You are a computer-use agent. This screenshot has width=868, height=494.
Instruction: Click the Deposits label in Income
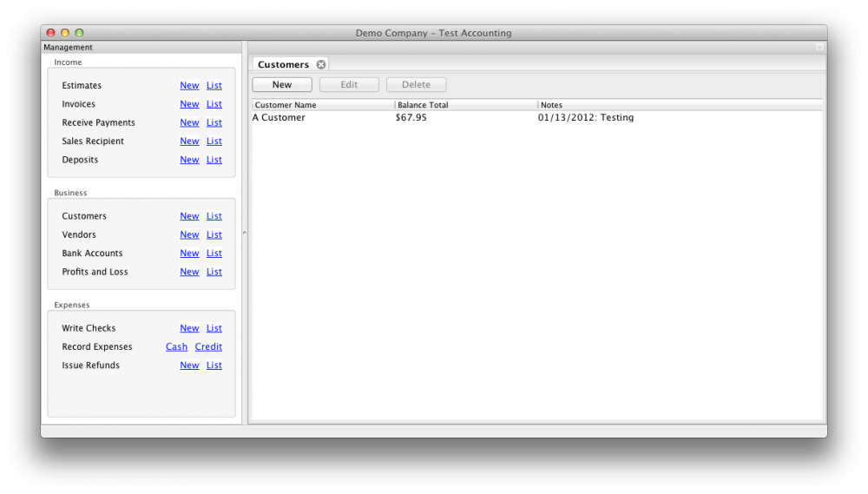[80, 160]
